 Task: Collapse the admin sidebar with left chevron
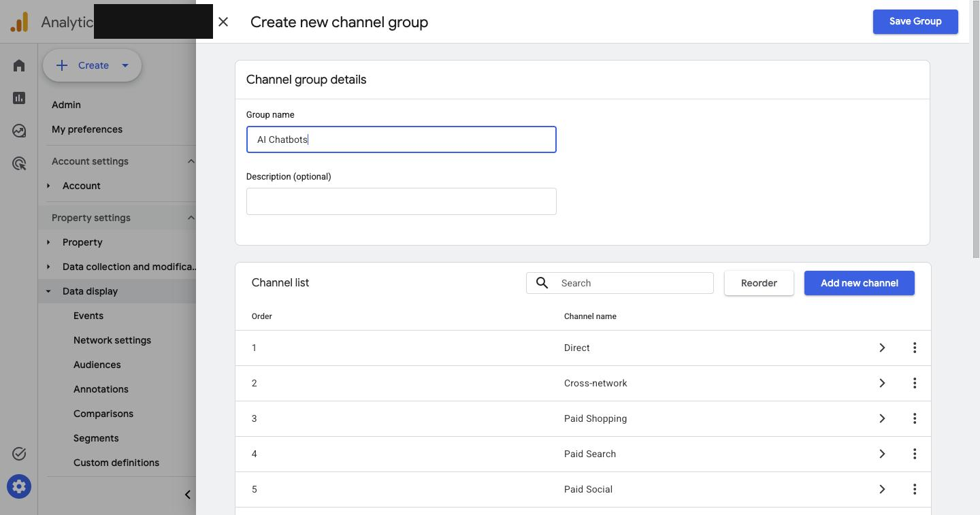point(188,495)
